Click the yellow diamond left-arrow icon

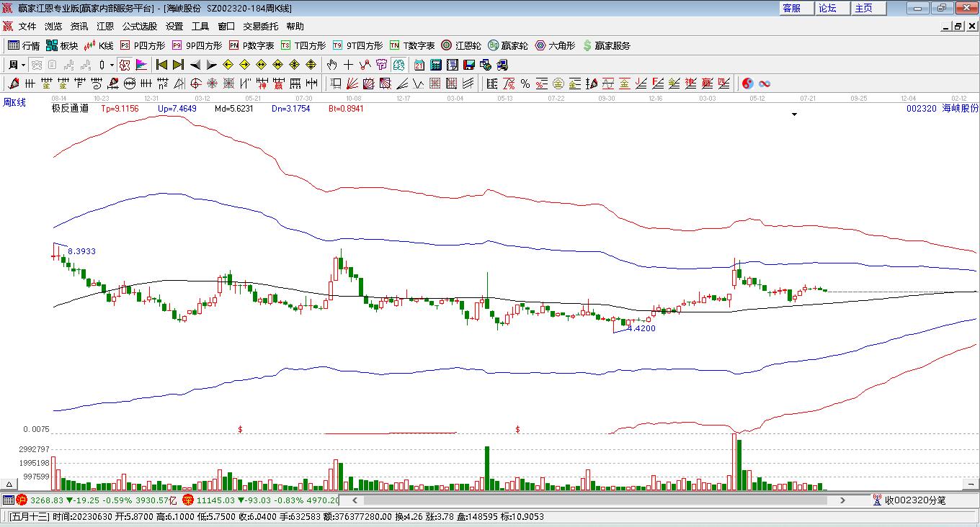pos(228,65)
